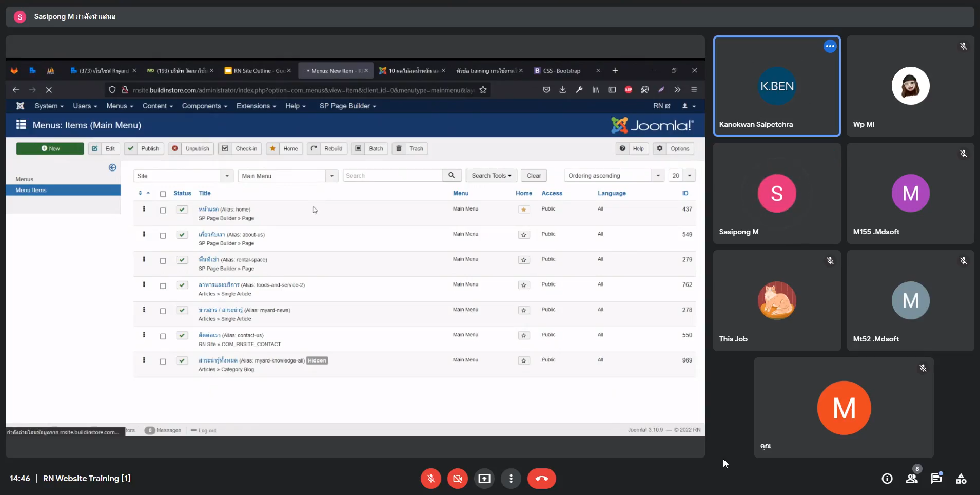The image size is (980, 495).
Task: Click the present screen icon
Action: point(484,479)
